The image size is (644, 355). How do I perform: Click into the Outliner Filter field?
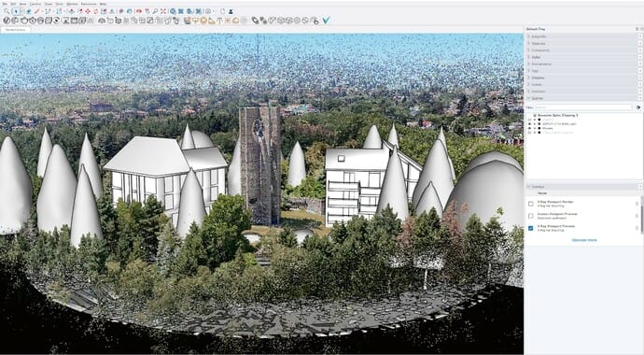583,107
